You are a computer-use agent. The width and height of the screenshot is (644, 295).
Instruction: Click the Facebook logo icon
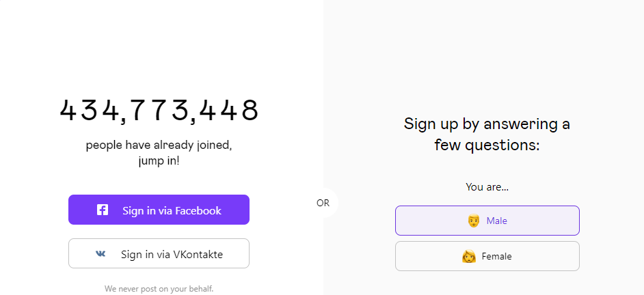click(x=103, y=210)
